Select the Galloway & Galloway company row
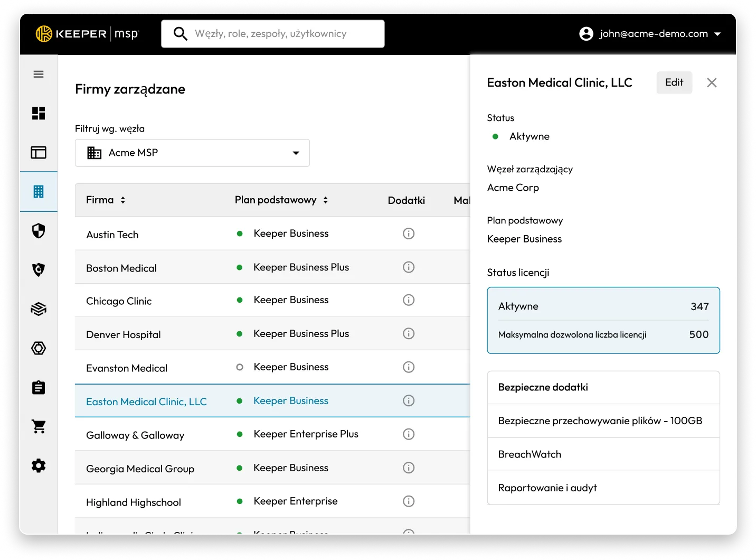The width and height of the screenshot is (756, 560). 272,434
